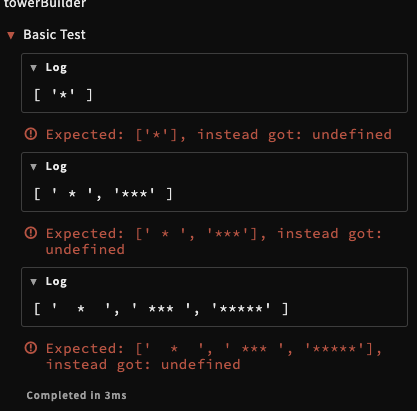
Task: Click the towerBuilder test suite title
Action: (45, 4)
